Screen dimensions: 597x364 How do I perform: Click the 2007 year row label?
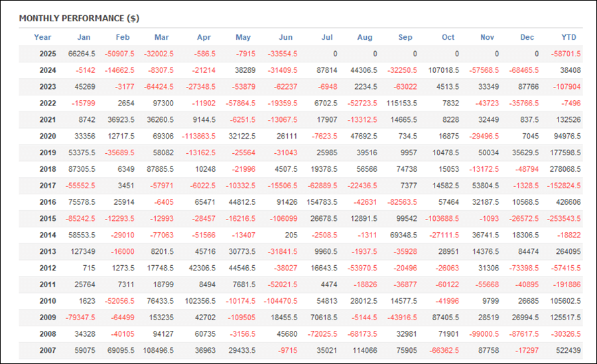(x=48, y=350)
